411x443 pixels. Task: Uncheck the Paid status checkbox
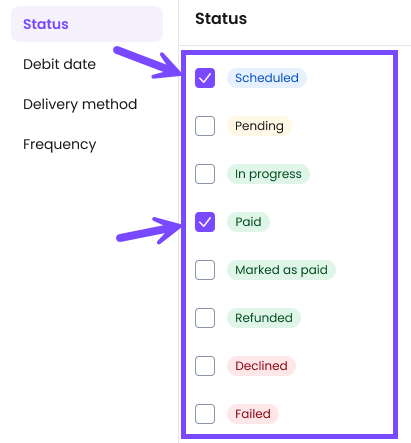pyautogui.click(x=205, y=222)
